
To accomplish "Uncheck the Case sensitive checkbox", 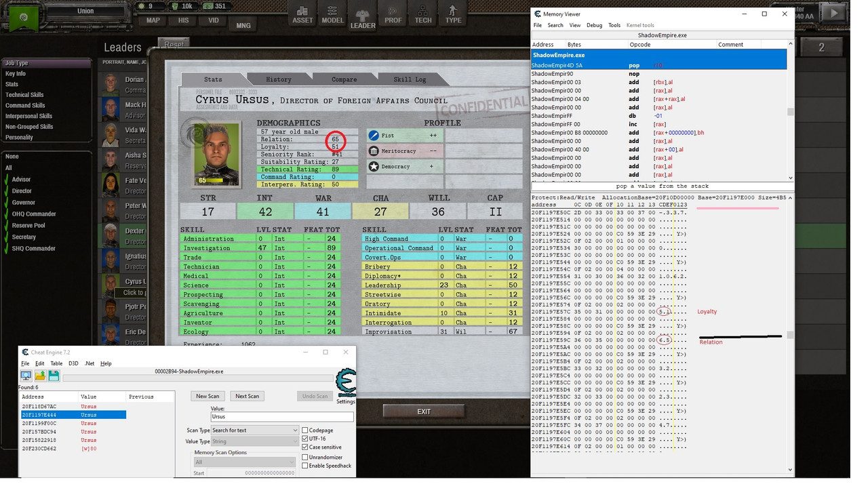I will click(x=305, y=447).
